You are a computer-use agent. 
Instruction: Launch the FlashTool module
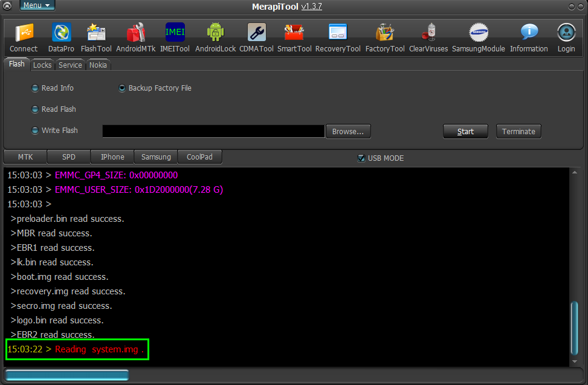coord(96,37)
